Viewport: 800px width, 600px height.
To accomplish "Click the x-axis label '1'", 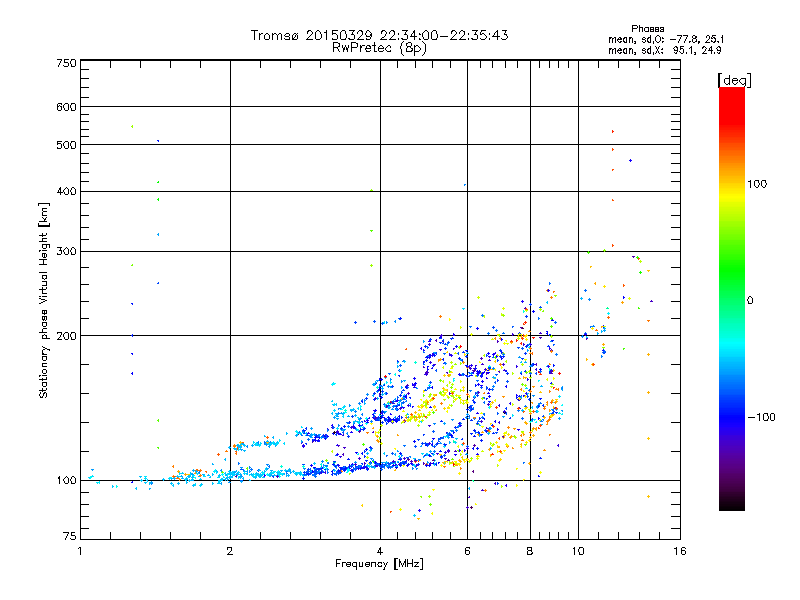I will tap(80, 551).
